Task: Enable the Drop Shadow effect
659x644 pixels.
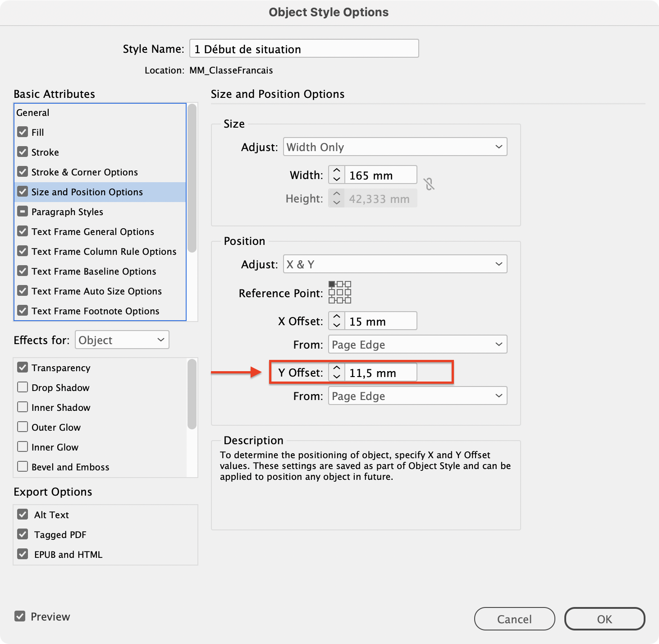Action: pyautogui.click(x=23, y=387)
